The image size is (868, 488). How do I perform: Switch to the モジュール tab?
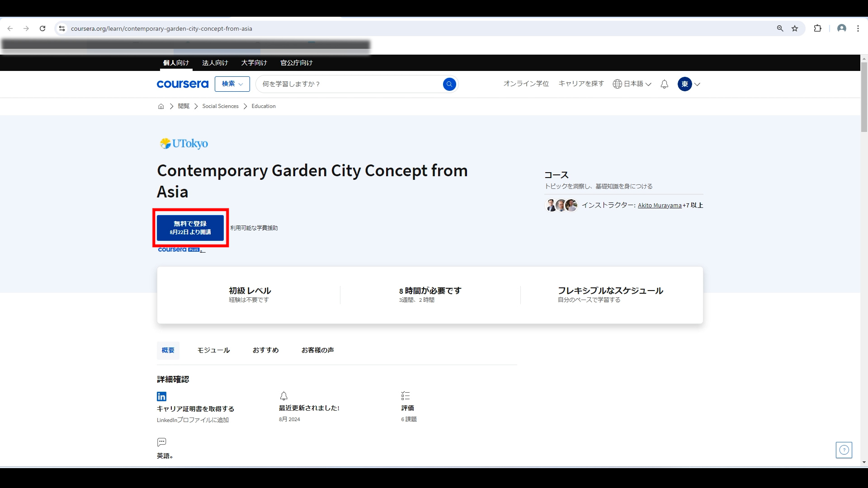[213, 350]
